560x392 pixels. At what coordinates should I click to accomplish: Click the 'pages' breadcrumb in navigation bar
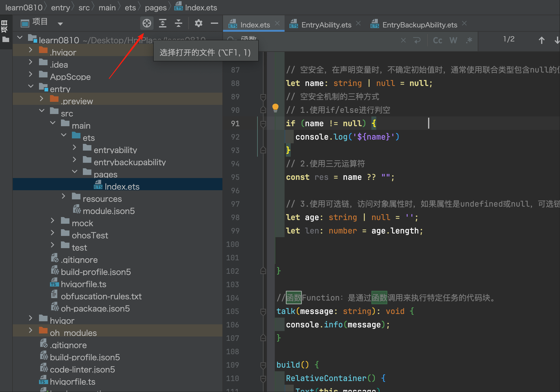[156, 7]
